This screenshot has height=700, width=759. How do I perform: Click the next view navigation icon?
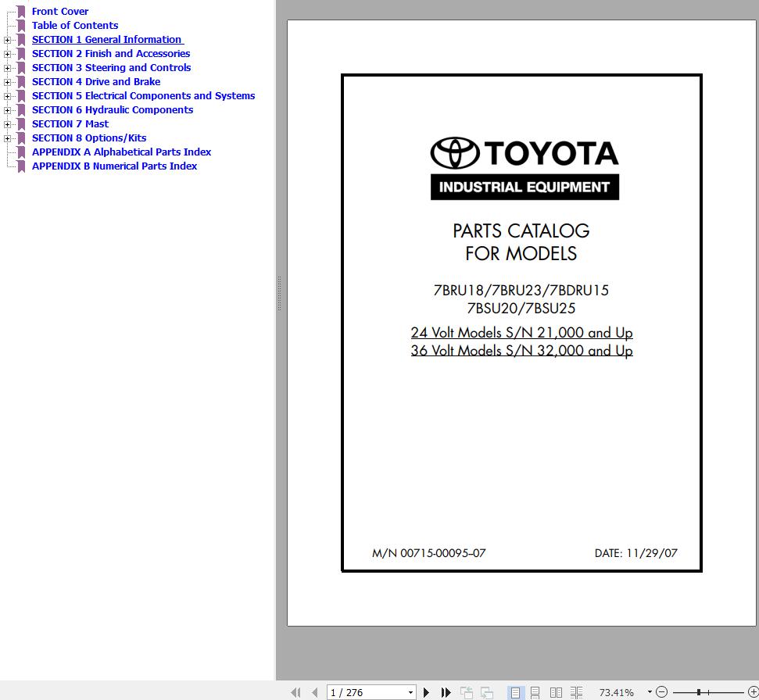pyautogui.click(x=486, y=692)
